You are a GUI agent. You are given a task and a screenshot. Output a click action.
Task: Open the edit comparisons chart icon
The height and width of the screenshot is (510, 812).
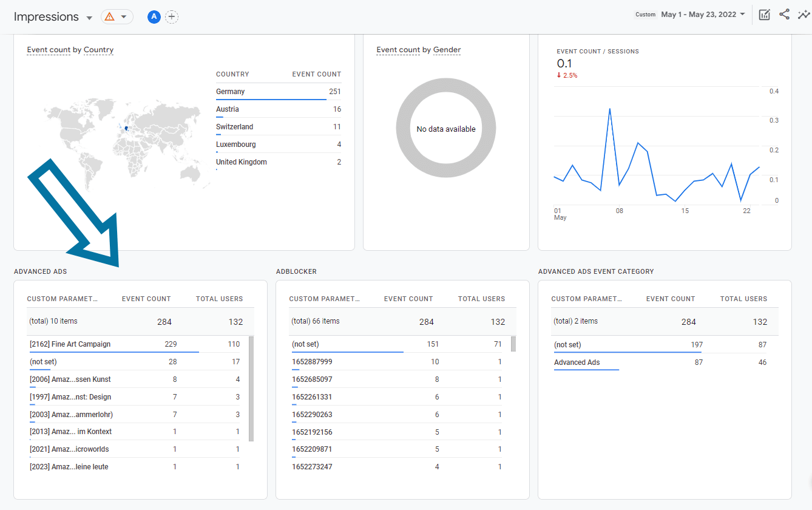click(765, 15)
